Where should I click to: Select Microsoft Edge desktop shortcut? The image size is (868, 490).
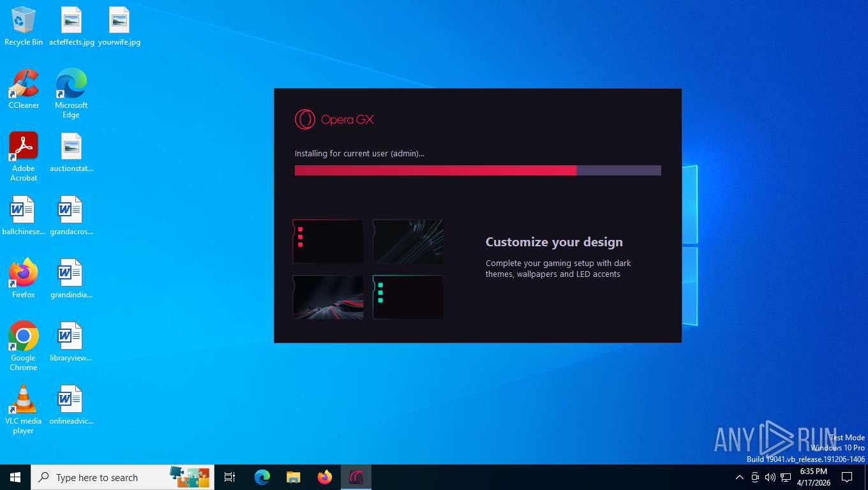[x=71, y=94]
